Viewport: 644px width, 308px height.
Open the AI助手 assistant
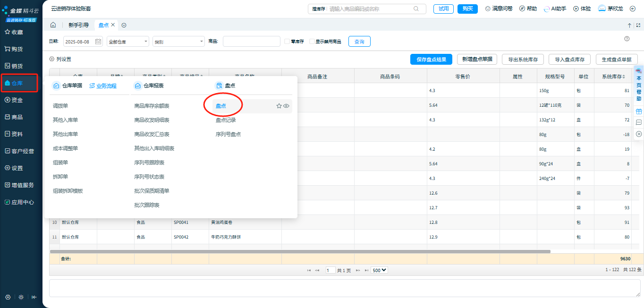click(x=555, y=9)
